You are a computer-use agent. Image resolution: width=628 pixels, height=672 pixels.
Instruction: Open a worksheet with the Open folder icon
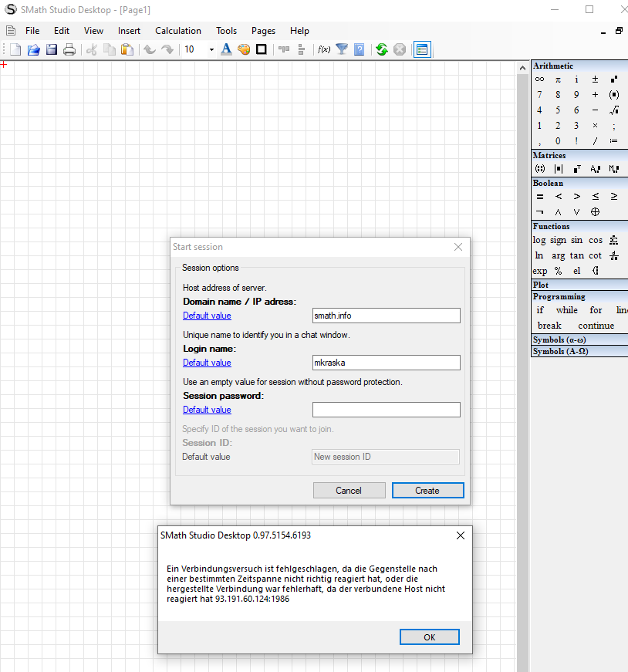[x=34, y=49]
